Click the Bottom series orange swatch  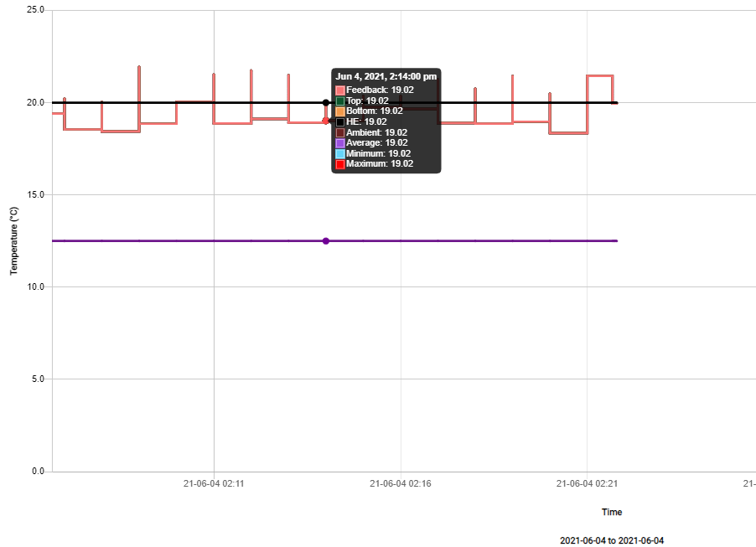339,111
